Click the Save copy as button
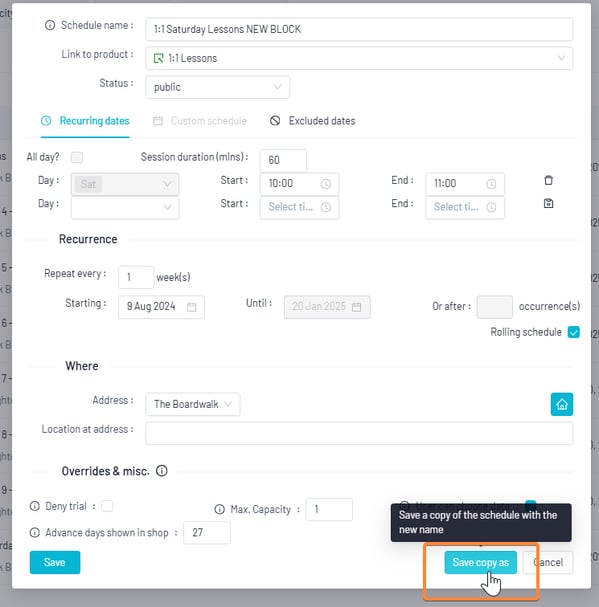The width and height of the screenshot is (599, 607). 481,562
